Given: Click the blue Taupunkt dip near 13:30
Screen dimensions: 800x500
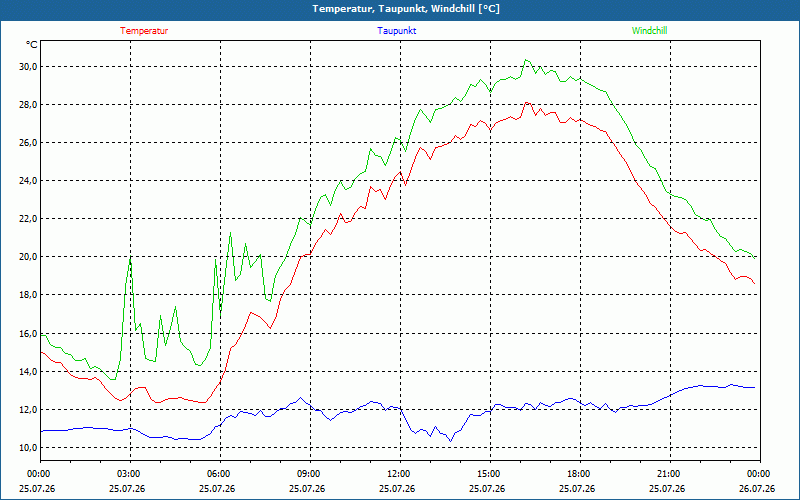Looking at the screenshot, I should pyautogui.click(x=450, y=441).
